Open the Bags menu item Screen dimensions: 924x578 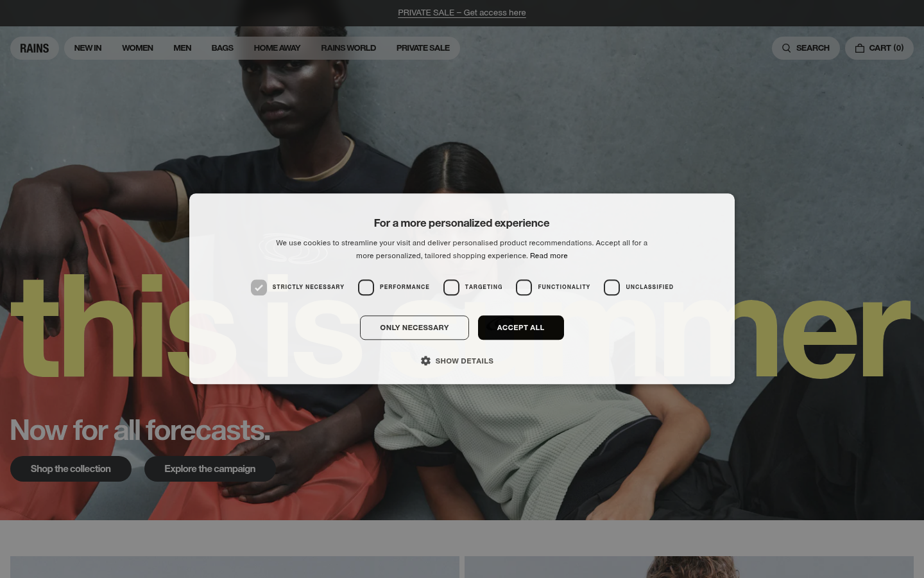[x=222, y=48]
